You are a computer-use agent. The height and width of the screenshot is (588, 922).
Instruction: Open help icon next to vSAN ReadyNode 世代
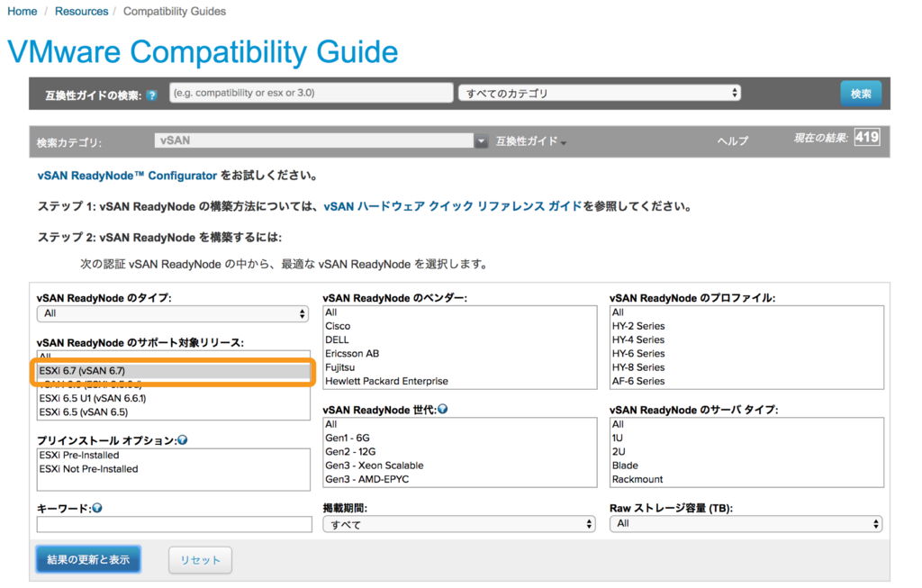pos(443,409)
